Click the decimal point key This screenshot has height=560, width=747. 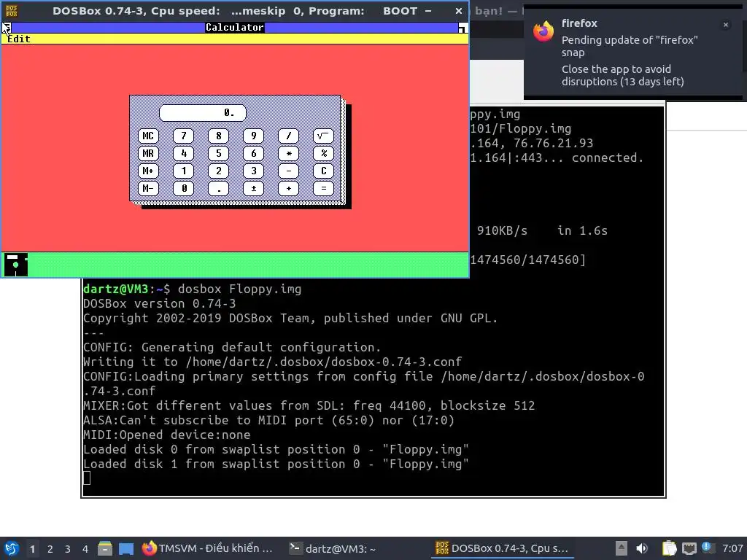(x=219, y=189)
